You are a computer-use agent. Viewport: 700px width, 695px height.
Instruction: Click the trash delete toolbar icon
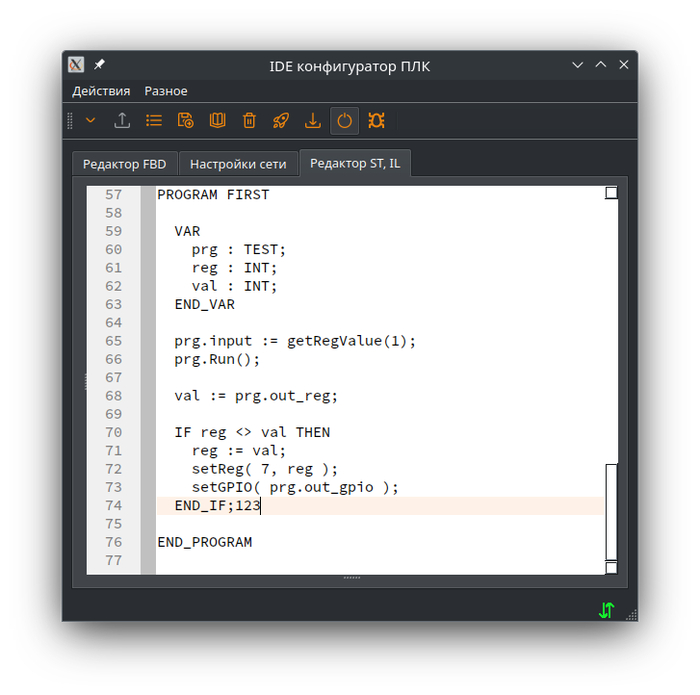click(x=249, y=121)
